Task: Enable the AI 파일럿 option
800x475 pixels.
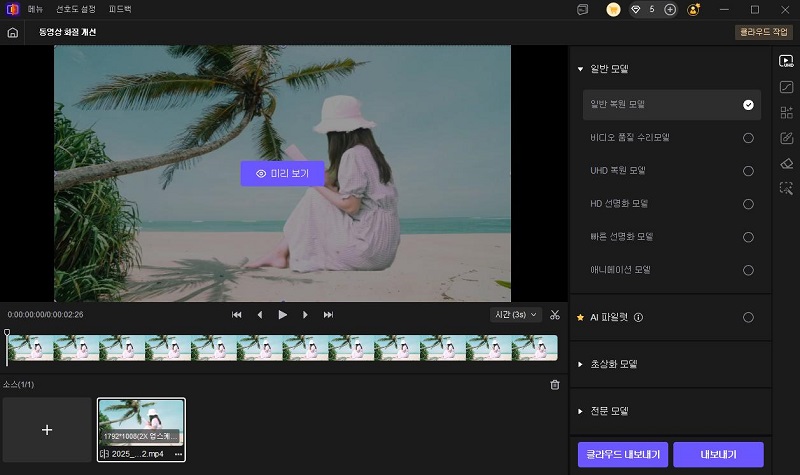Action: [x=748, y=318]
